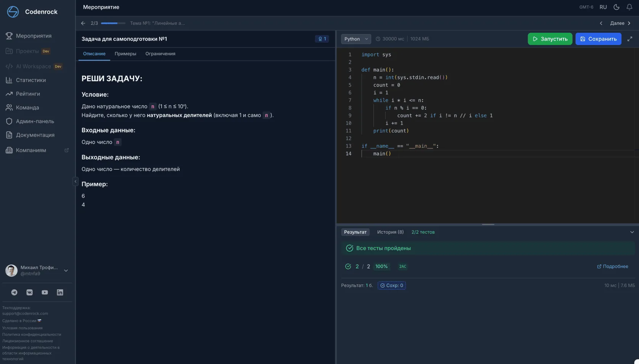Expand the user profile menu chevron
639x364 pixels.
click(66, 271)
